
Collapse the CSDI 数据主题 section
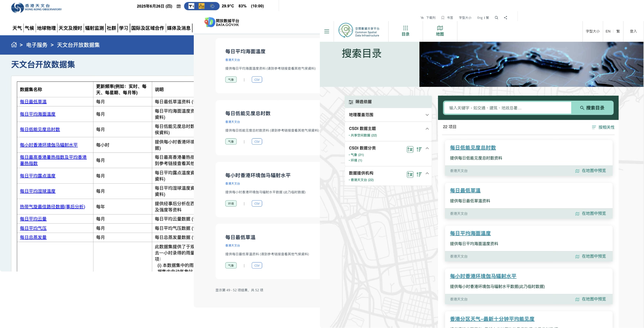pos(427,129)
